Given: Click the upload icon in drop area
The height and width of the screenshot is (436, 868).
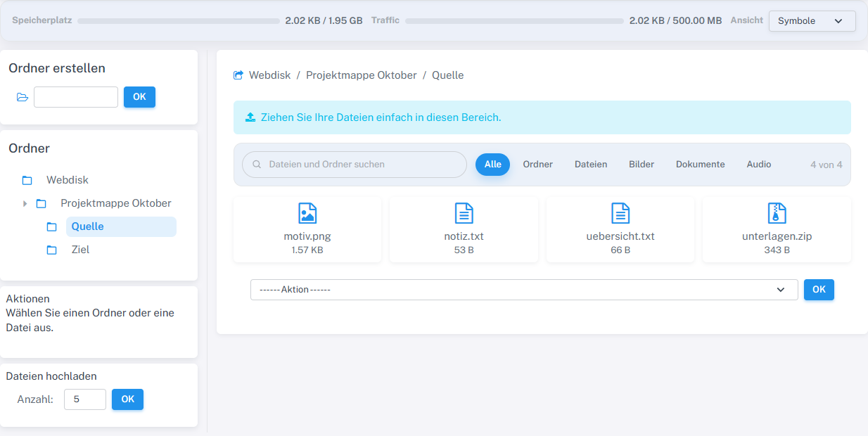Looking at the screenshot, I should tap(250, 117).
